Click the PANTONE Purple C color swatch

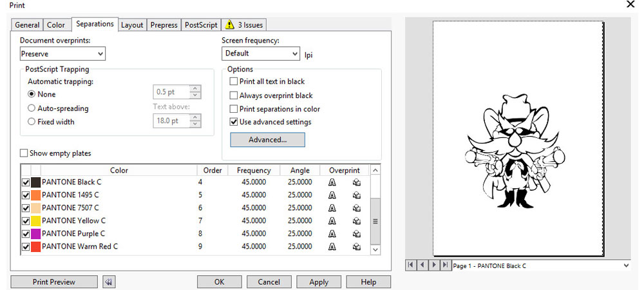pyautogui.click(x=35, y=234)
